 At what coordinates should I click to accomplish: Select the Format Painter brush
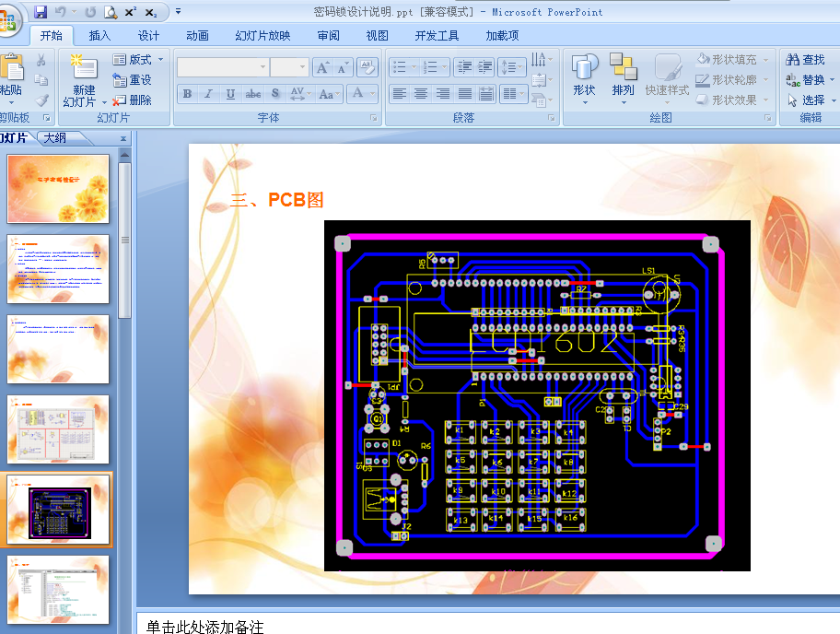(x=41, y=100)
